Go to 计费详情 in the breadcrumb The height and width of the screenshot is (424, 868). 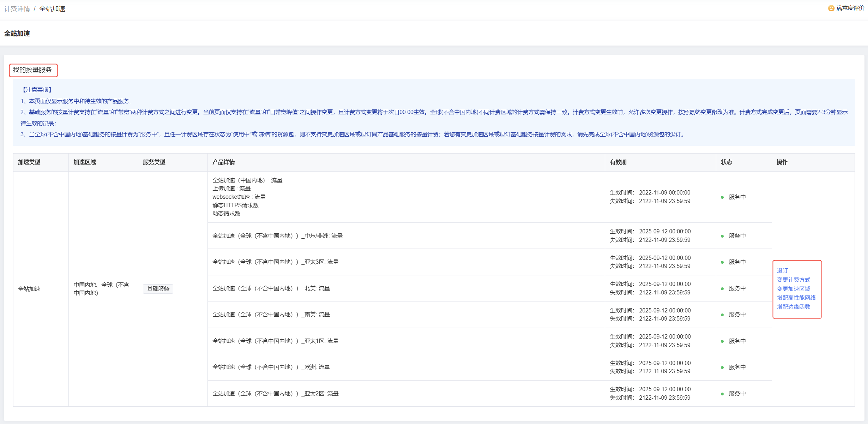click(17, 9)
